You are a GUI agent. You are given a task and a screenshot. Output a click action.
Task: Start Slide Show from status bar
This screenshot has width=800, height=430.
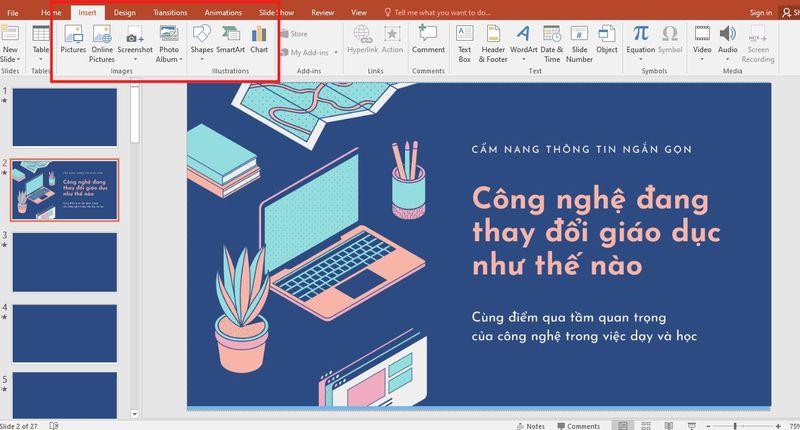(692, 425)
